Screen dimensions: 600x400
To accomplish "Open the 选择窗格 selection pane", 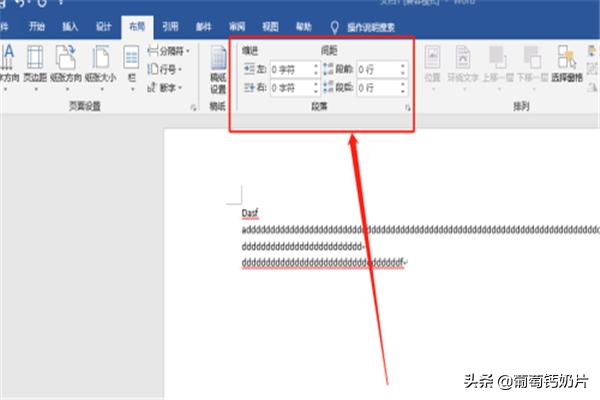I will coord(567,64).
